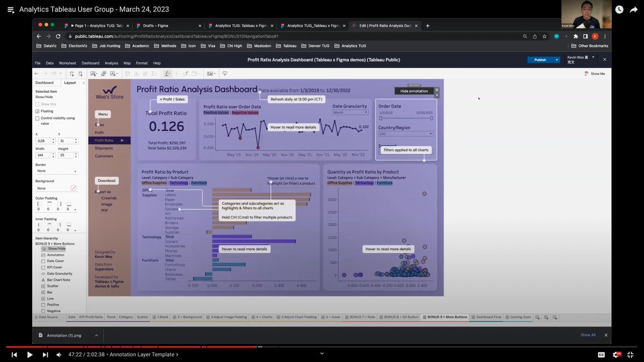Open the Publish dropdown arrow
The height and width of the screenshot is (362, 644).
[557, 60]
